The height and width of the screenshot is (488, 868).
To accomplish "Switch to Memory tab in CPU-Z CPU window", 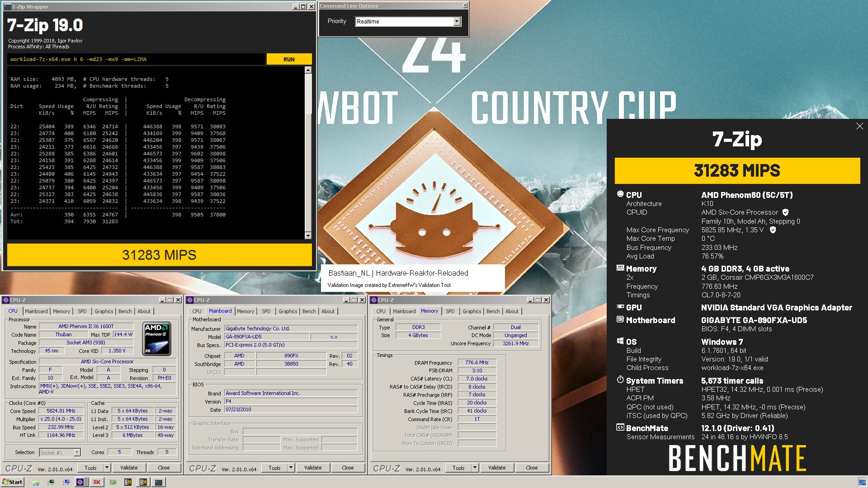I will pyautogui.click(x=61, y=311).
